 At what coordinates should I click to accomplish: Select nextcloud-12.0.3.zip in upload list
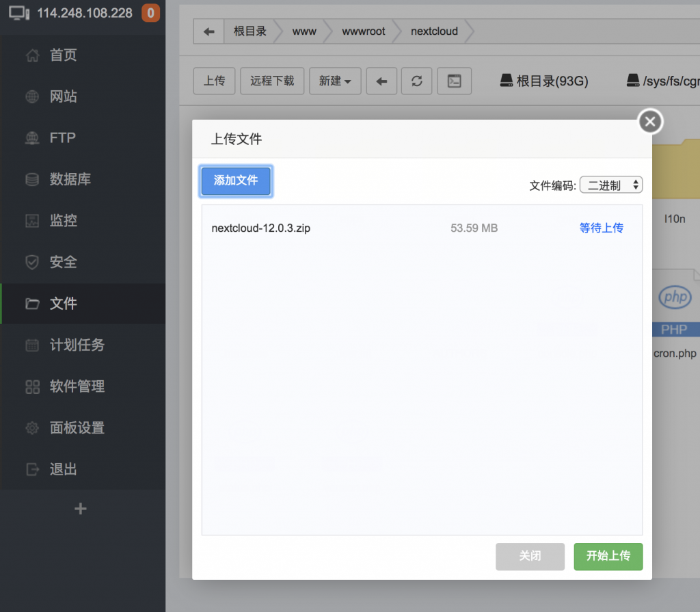click(261, 228)
